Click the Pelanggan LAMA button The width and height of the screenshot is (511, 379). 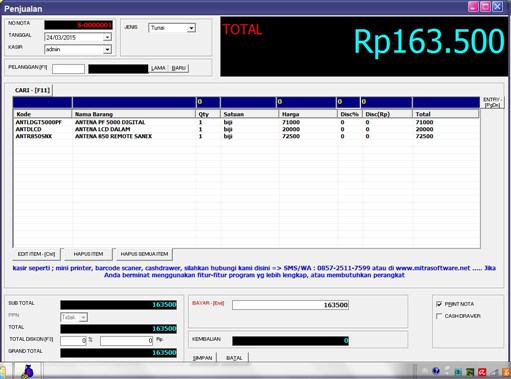point(158,68)
